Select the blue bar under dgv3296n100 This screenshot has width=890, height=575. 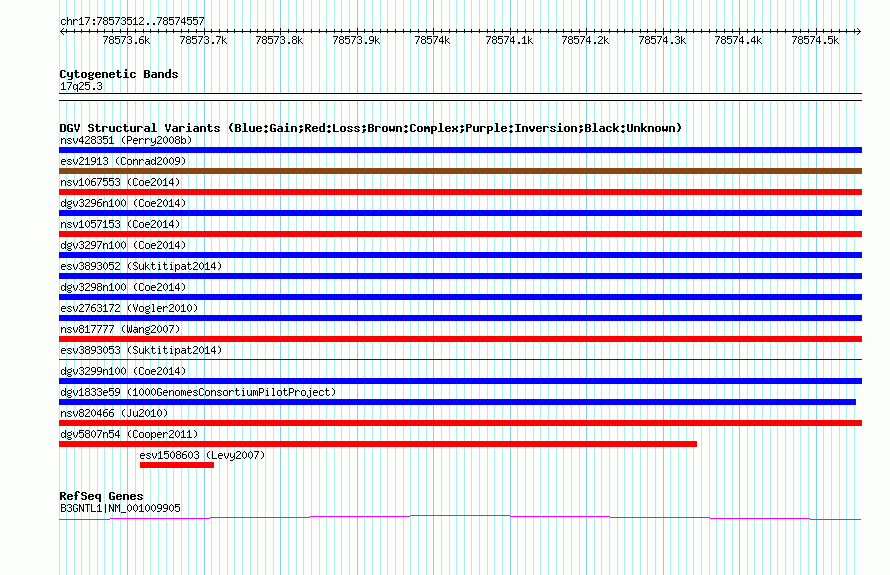460,213
